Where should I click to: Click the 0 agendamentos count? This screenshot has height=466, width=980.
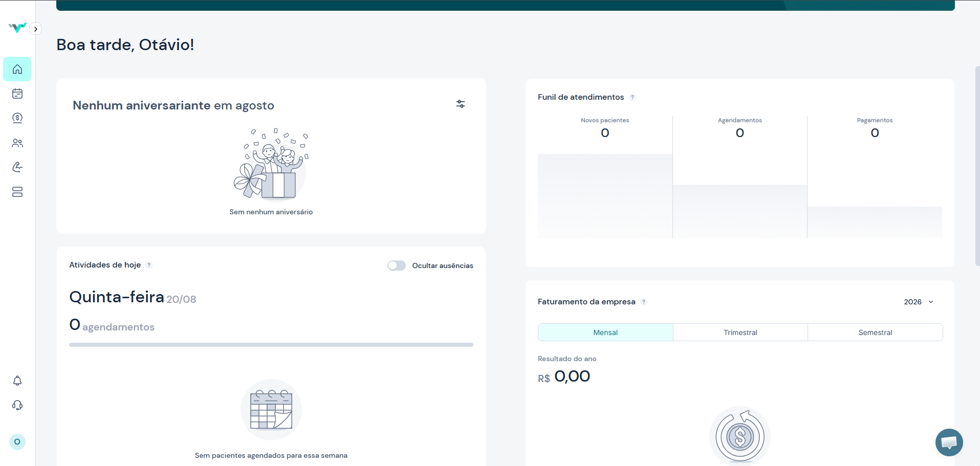click(112, 325)
